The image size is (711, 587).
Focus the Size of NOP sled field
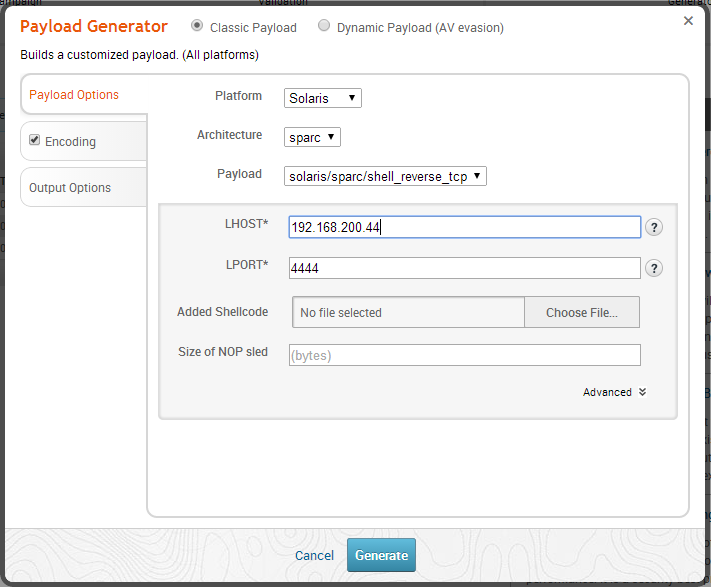pos(464,355)
